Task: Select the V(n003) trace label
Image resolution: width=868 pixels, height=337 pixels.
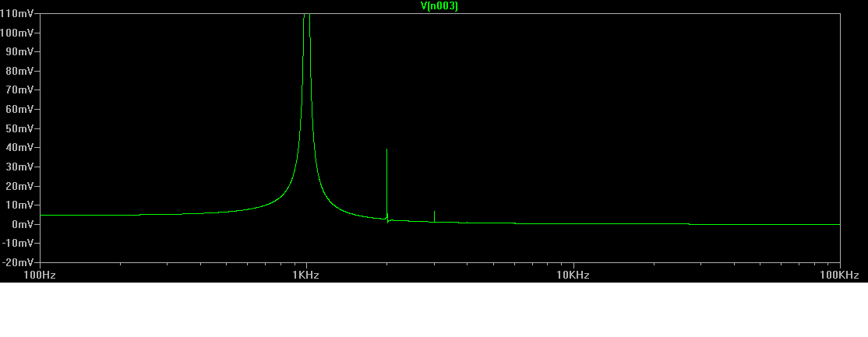Action: [439, 6]
